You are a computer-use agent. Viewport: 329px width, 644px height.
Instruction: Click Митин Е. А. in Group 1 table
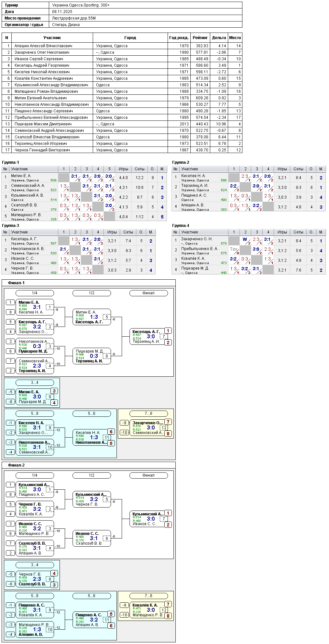(x=21, y=176)
